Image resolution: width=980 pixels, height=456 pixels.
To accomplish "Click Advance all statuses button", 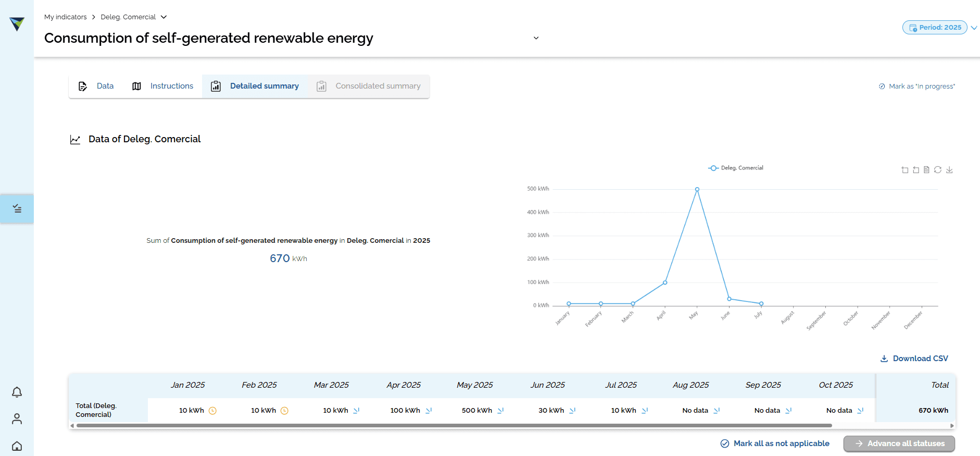I will click(x=899, y=443).
